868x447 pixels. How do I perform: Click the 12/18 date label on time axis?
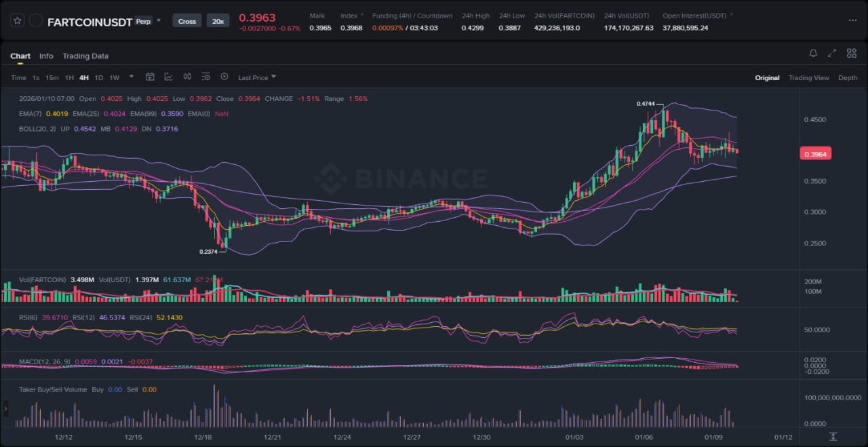click(x=203, y=438)
